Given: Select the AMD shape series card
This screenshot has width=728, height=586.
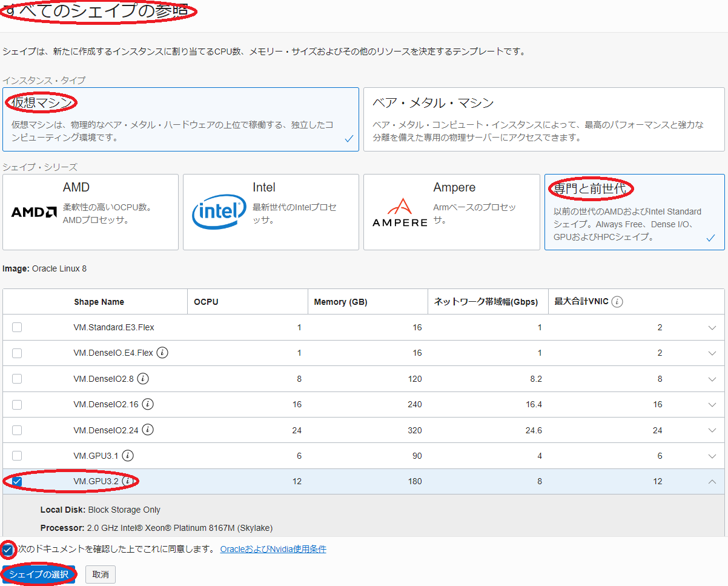Looking at the screenshot, I should [x=90, y=212].
